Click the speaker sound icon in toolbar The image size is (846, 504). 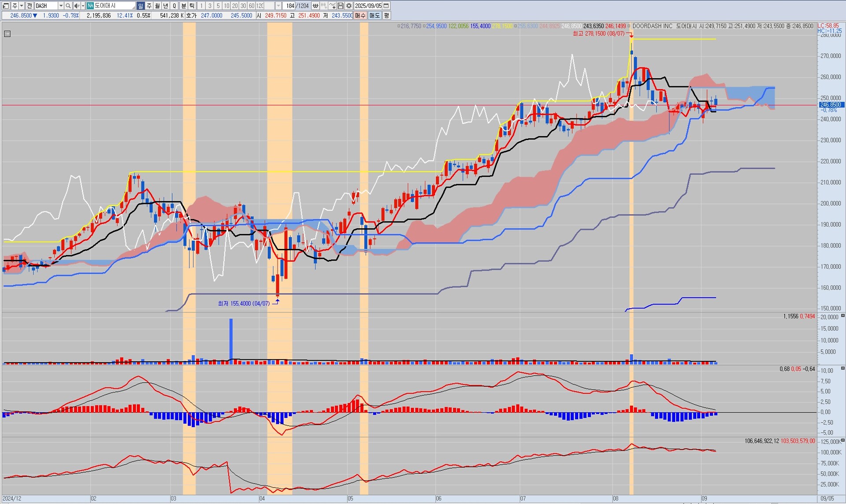[77, 6]
